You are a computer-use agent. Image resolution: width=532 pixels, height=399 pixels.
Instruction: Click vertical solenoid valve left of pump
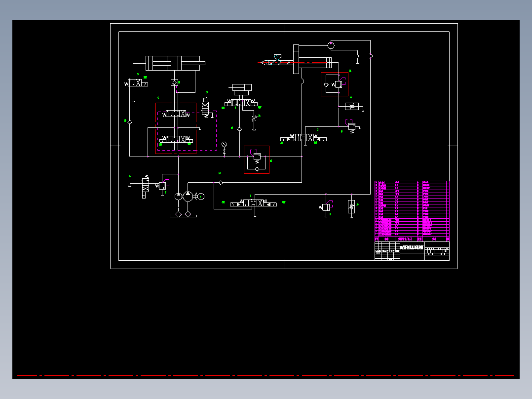coord(145,187)
